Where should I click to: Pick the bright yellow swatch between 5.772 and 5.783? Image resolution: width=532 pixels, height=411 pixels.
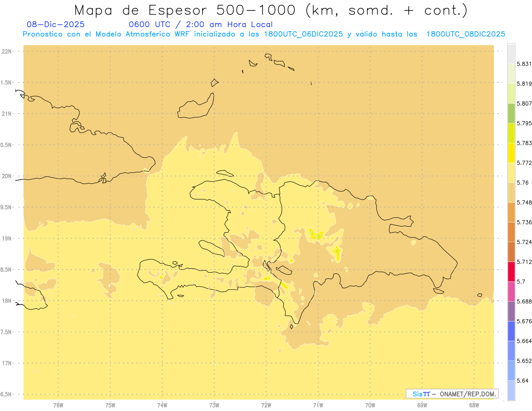[x=511, y=153]
